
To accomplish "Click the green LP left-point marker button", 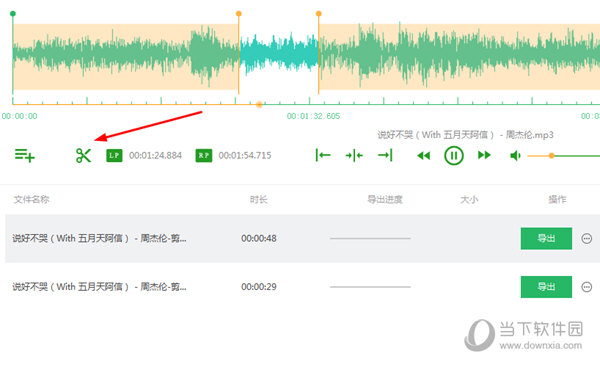I will [114, 156].
